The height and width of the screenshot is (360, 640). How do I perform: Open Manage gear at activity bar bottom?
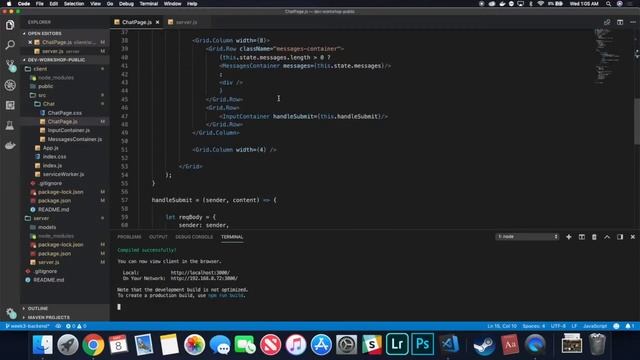(x=10, y=313)
